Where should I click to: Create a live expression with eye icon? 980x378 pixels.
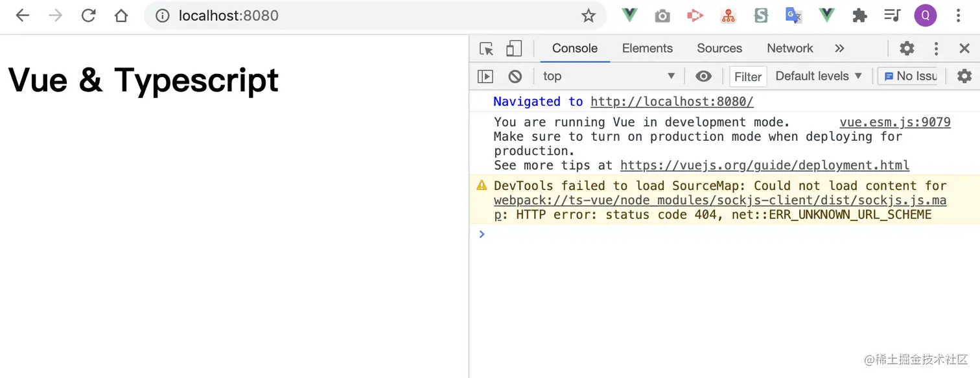[x=703, y=77]
